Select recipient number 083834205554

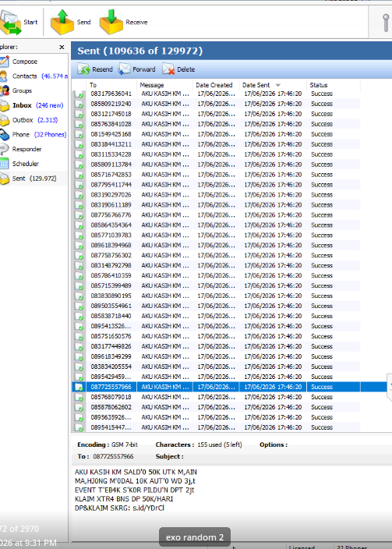click(x=111, y=367)
